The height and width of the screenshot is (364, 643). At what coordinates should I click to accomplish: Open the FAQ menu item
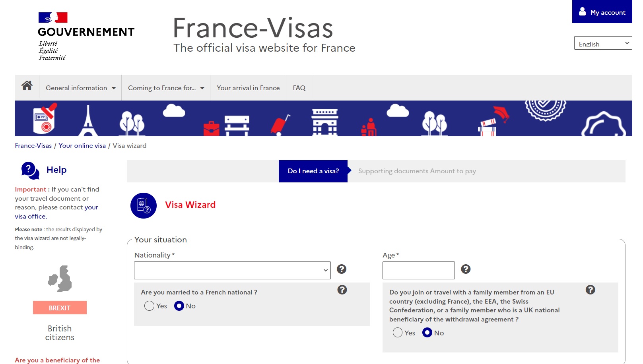[x=299, y=88]
